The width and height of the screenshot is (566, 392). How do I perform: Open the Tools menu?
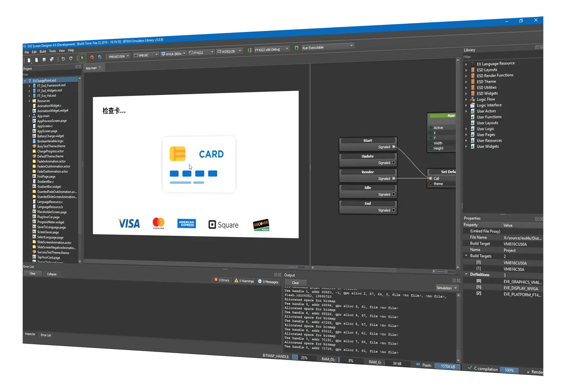(x=52, y=51)
